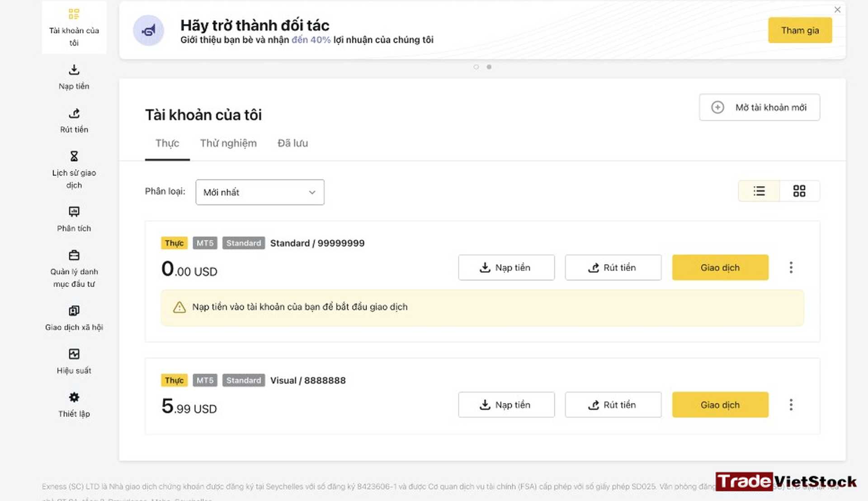Open Lịch sử giao dịch hourglass icon
868x501 pixels.
(x=74, y=156)
